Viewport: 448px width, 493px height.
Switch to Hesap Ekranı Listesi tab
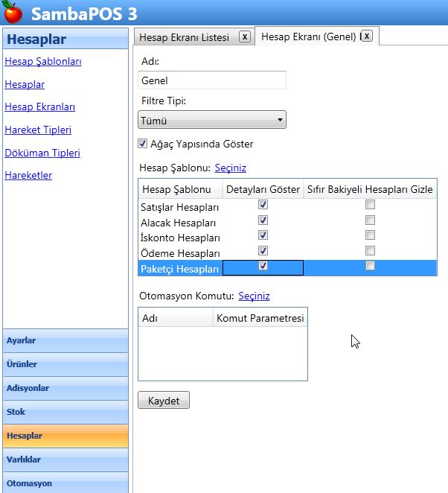point(186,36)
